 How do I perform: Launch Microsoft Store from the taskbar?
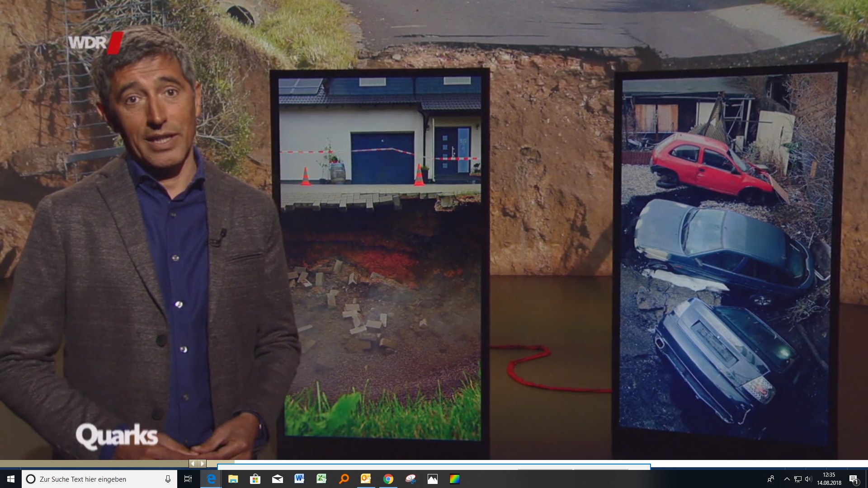point(255,479)
